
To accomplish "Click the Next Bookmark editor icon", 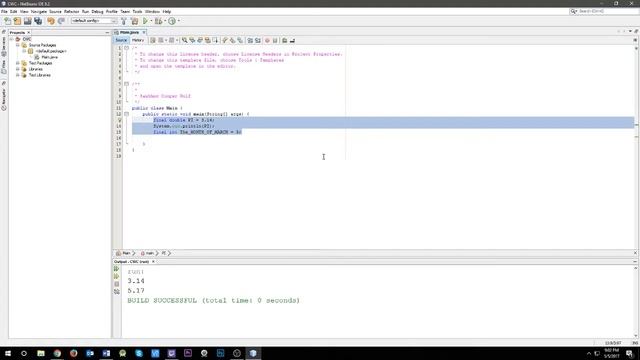I will pos(233,40).
